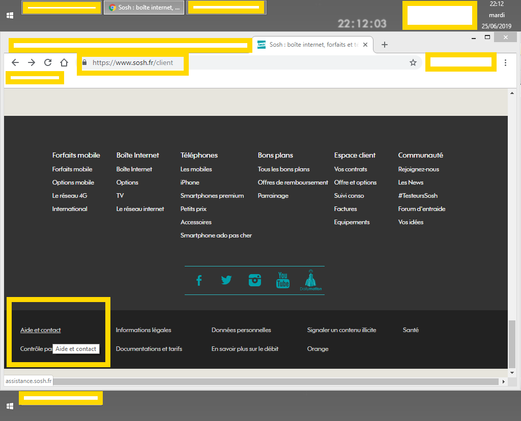Open the Santé footer link
521x421 pixels.
tap(411, 330)
